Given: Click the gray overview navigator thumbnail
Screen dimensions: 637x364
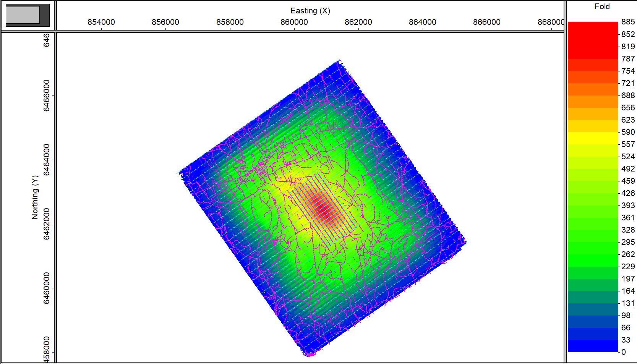Looking at the screenshot, I should coord(23,15).
